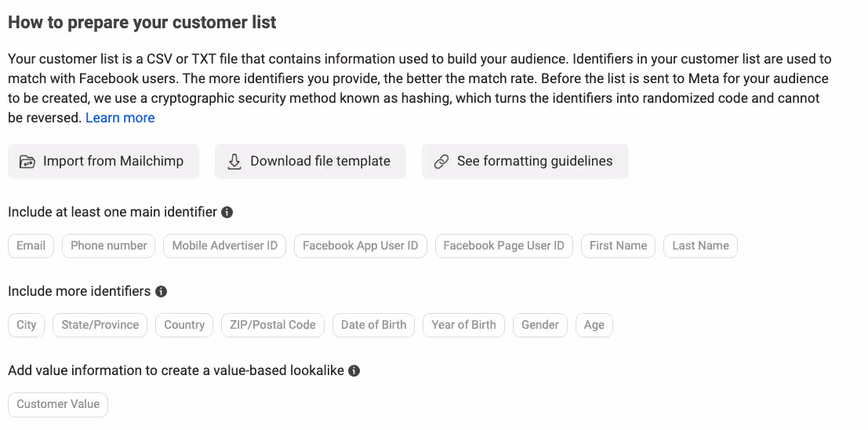Viewport: 868px width, 430px height.
Task: Select the Customer Value chip
Action: coord(58,405)
